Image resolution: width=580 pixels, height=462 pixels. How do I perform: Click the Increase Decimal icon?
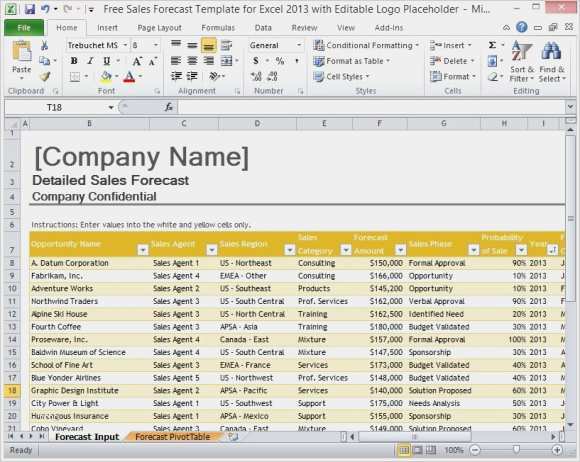(x=256, y=77)
